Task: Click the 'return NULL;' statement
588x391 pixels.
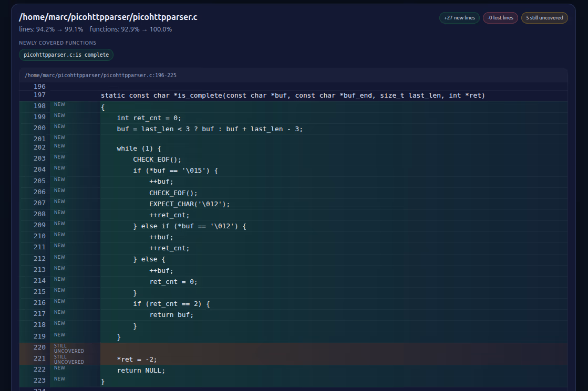Action: coord(141,371)
